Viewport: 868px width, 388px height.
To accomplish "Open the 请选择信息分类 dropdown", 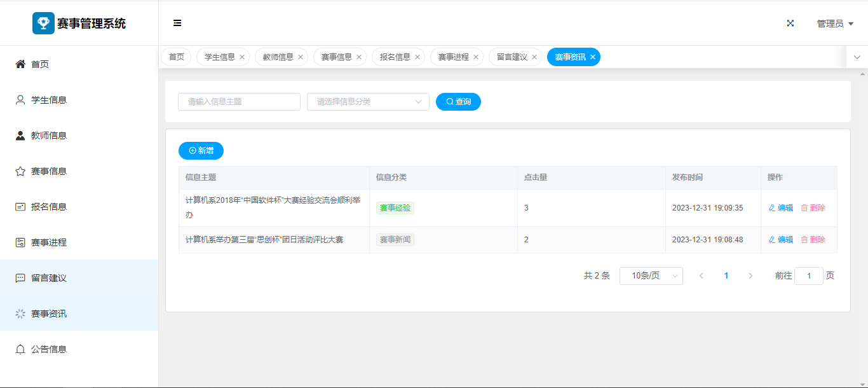I will (x=368, y=102).
